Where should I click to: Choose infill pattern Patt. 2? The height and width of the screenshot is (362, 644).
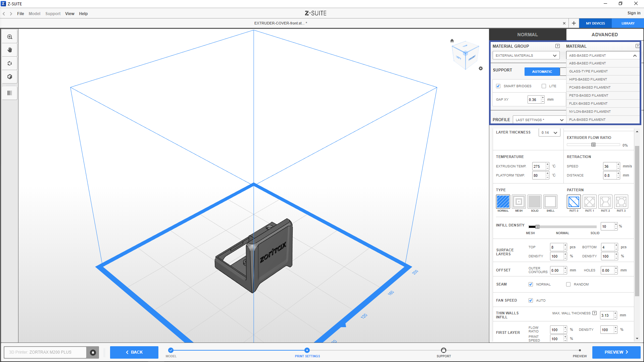(x=605, y=202)
